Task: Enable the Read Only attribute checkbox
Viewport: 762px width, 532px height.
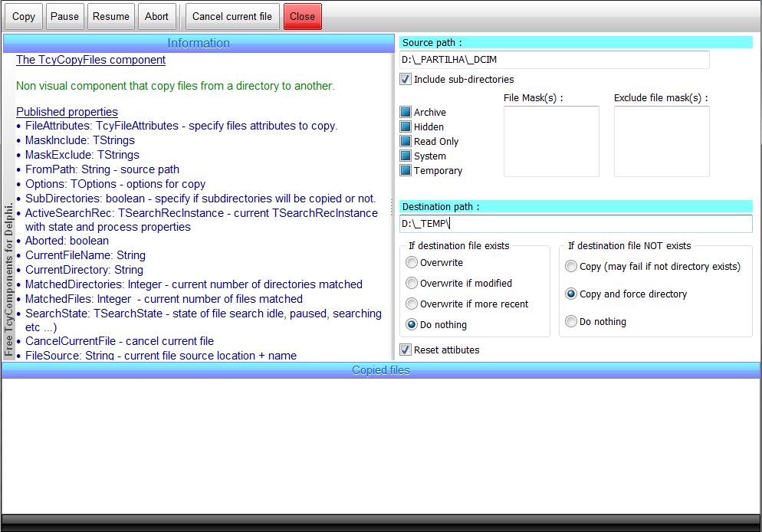Action: pyautogui.click(x=406, y=141)
